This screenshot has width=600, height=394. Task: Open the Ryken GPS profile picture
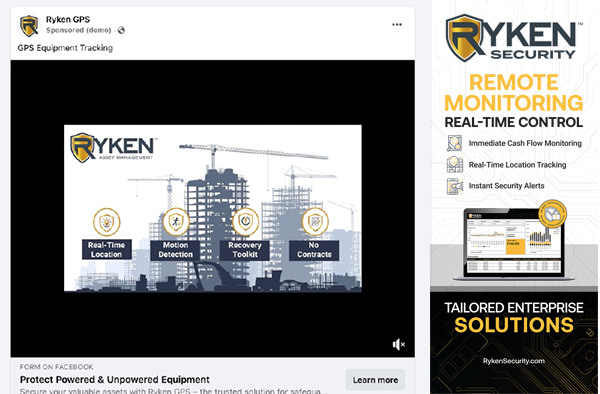coord(29,25)
